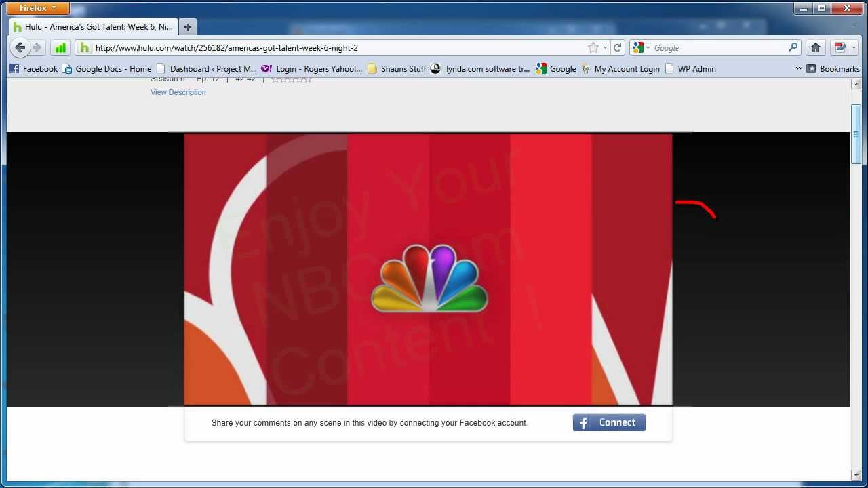Click the Google bookmark favicon
Image resolution: width=868 pixels, height=488 pixels.
point(540,68)
